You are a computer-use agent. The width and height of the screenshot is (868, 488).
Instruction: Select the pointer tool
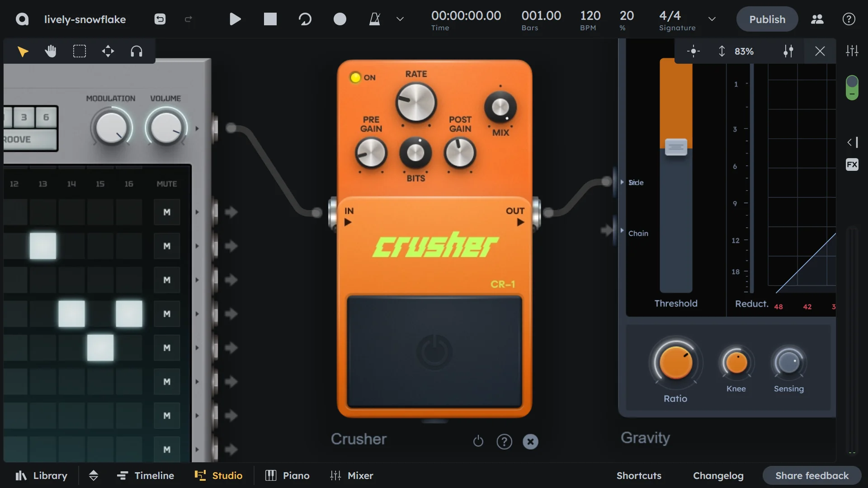(x=22, y=51)
